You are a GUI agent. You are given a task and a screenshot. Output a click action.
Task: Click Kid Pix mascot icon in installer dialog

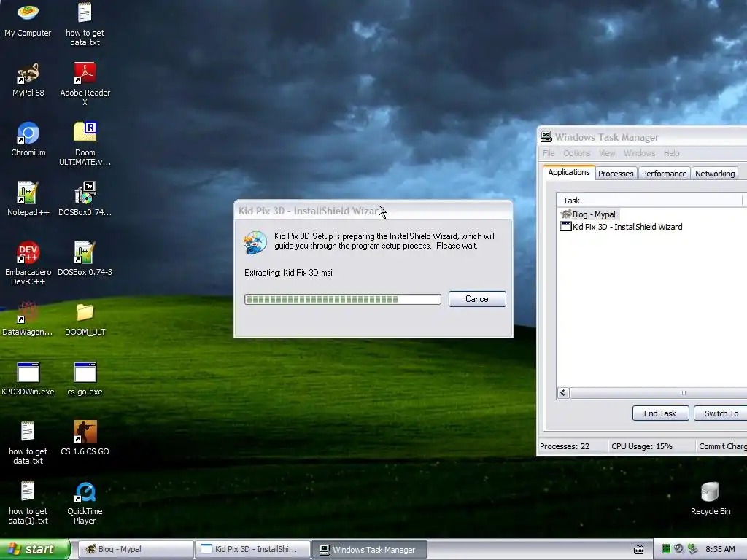pos(255,242)
